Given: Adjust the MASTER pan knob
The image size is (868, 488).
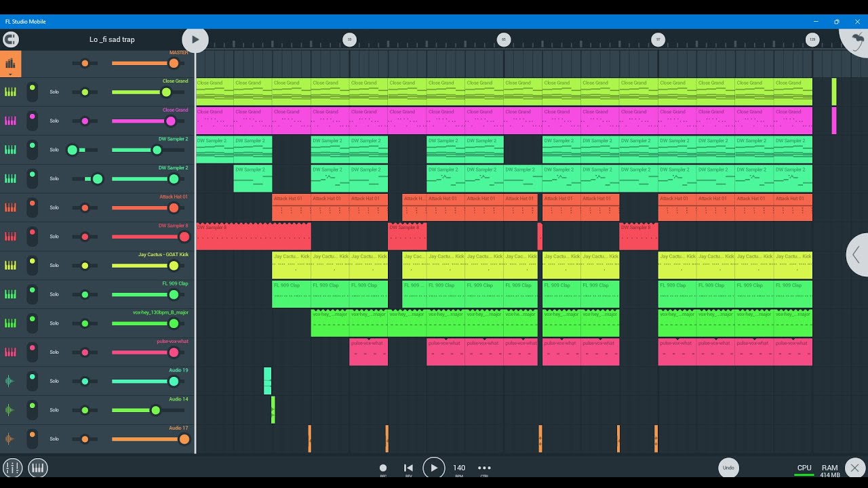Looking at the screenshot, I should (x=85, y=63).
